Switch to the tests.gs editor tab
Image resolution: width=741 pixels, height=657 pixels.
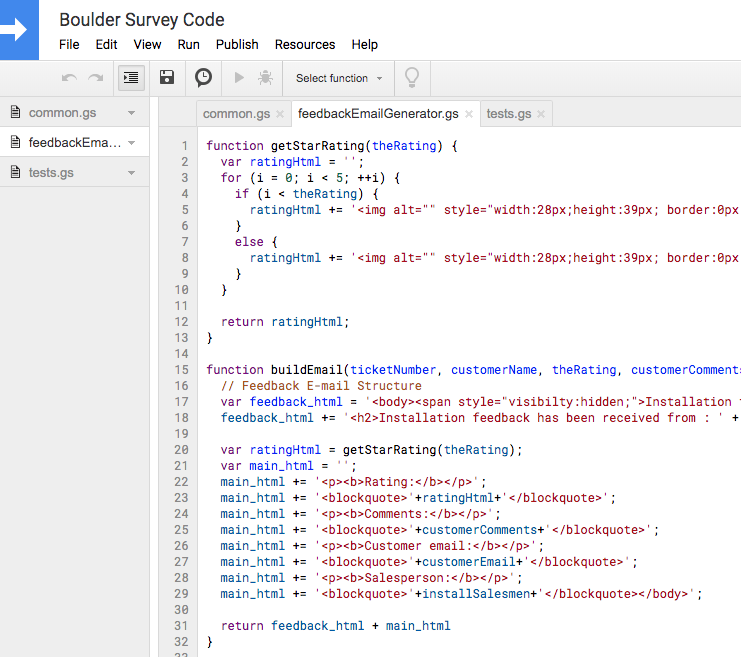[x=508, y=114]
